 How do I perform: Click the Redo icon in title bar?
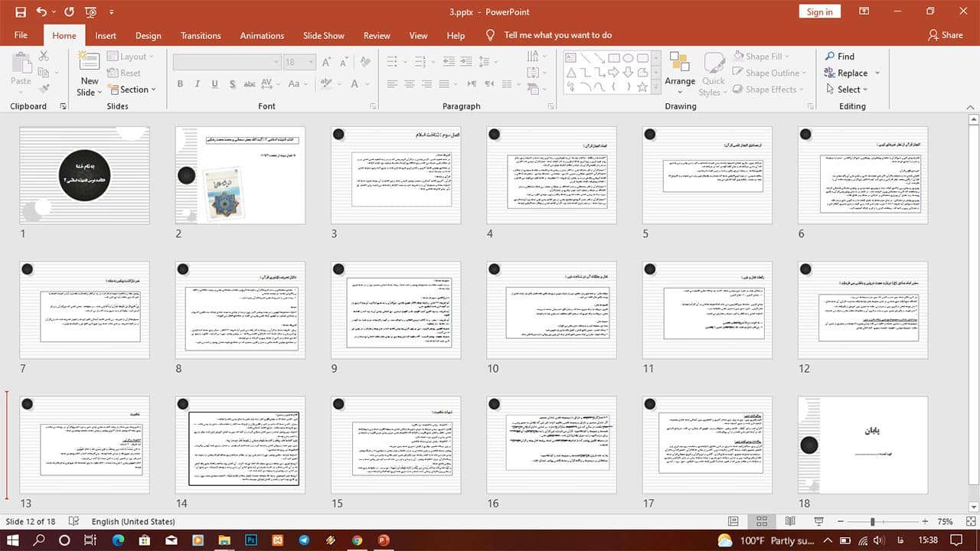69,11
